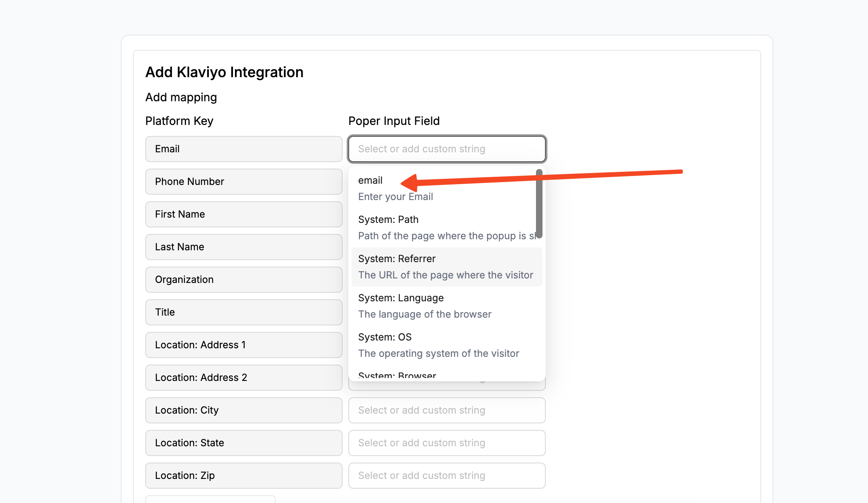
Task: Select 'System: Language' in the dropdown
Action: (447, 306)
